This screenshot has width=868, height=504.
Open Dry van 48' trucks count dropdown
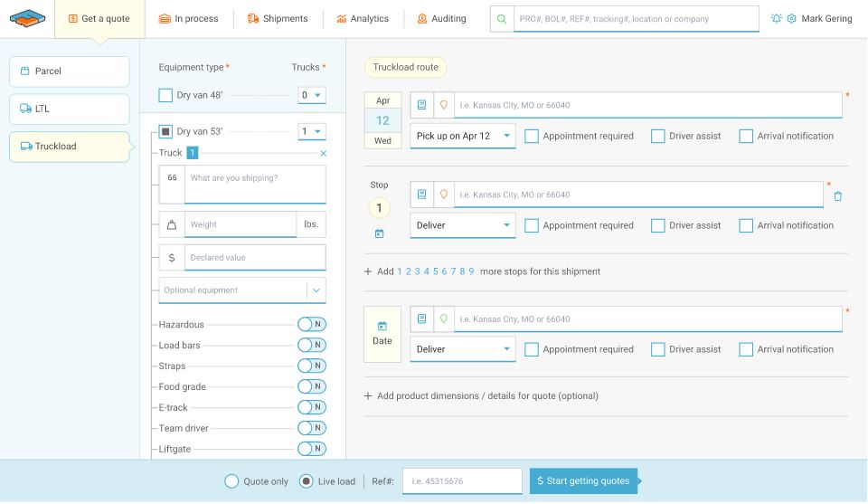tap(312, 95)
